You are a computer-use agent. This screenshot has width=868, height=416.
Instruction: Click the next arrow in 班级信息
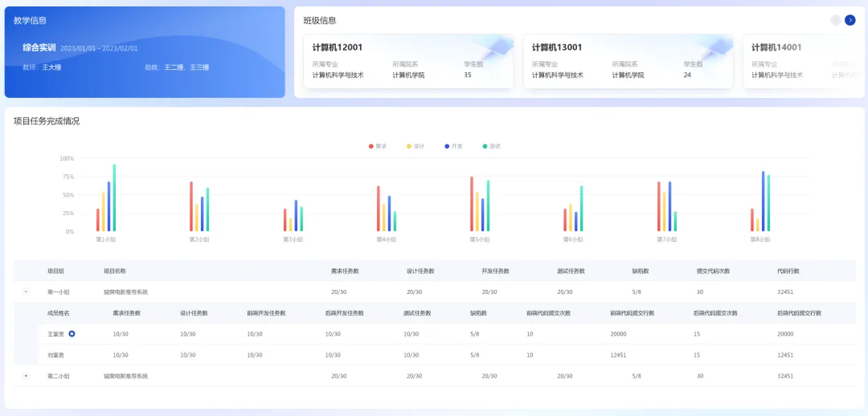coord(850,20)
